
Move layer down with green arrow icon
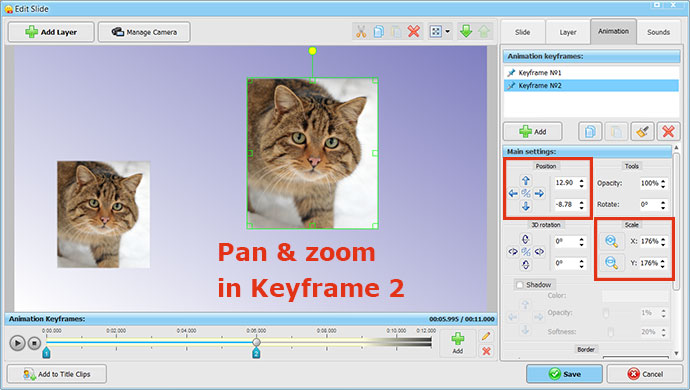[466, 31]
